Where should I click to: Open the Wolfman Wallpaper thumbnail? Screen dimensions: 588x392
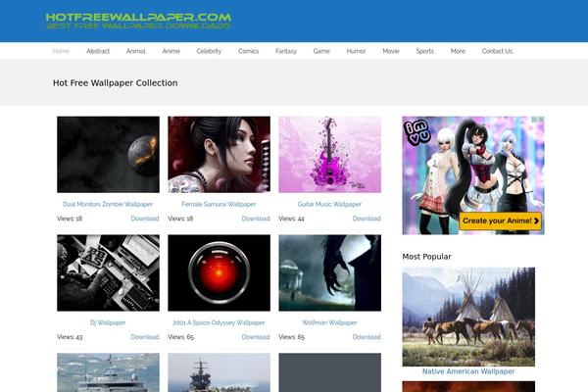click(329, 273)
